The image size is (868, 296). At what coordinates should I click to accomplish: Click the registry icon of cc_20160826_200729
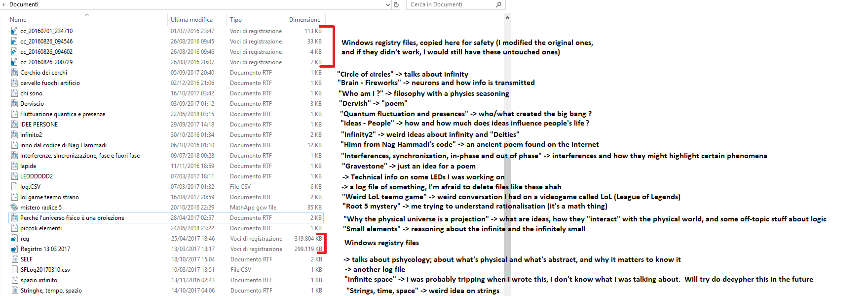(x=14, y=62)
